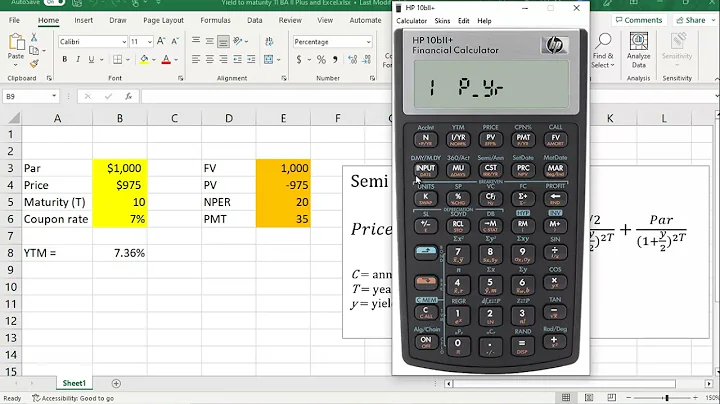Click the horizontal scrollbar track
This screenshot has width=720, height=404.
point(564,383)
